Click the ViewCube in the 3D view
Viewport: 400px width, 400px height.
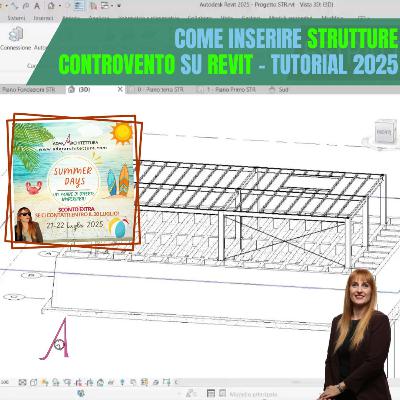pyautogui.click(x=384, y=132)
